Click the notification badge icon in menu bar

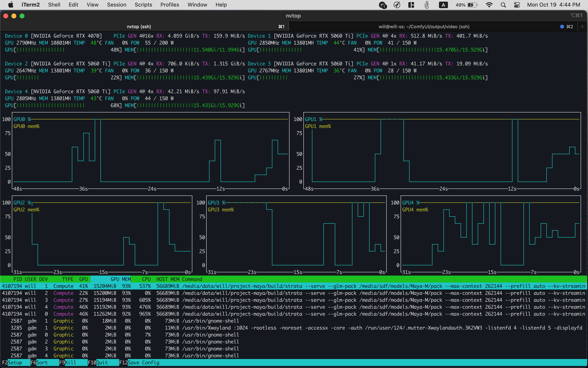(383, 5)
